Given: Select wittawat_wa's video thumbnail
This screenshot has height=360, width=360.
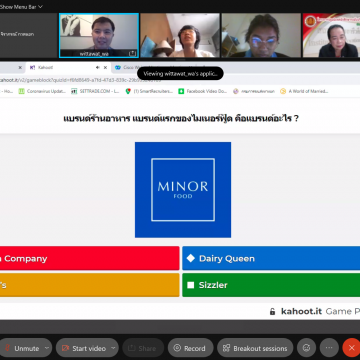Looking at the screenshot, I should (99, 35).
